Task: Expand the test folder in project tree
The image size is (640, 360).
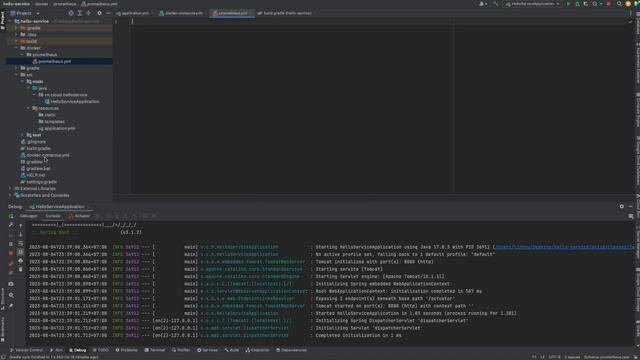Action: coord(22,135)
